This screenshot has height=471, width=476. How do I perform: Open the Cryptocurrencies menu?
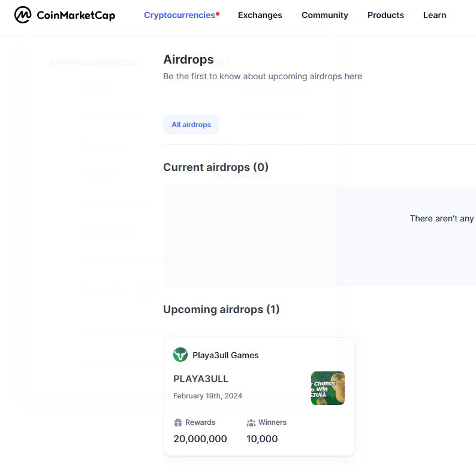coord(179,15)
